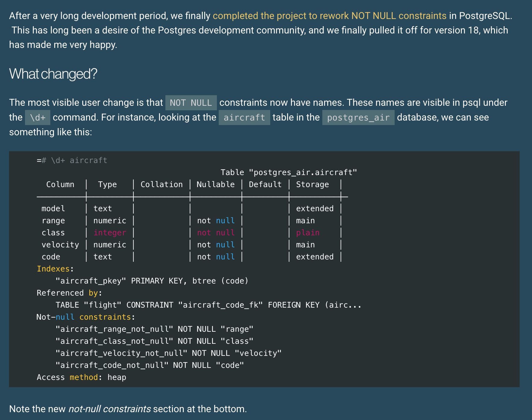Click the 'Access method: heap' line
The height and width of the screenshot is (420, 532).
(x=82, y=377)
